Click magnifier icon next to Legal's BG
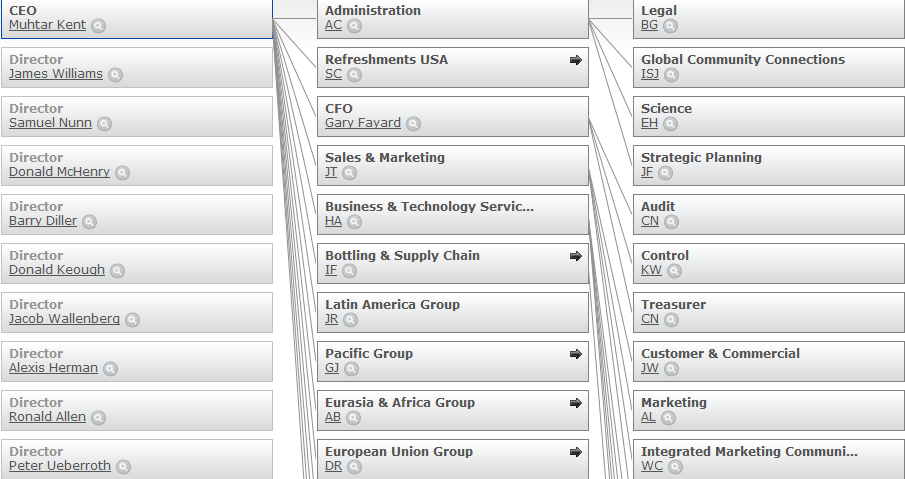Screen dimensions: 905x479 coord(670,26)
